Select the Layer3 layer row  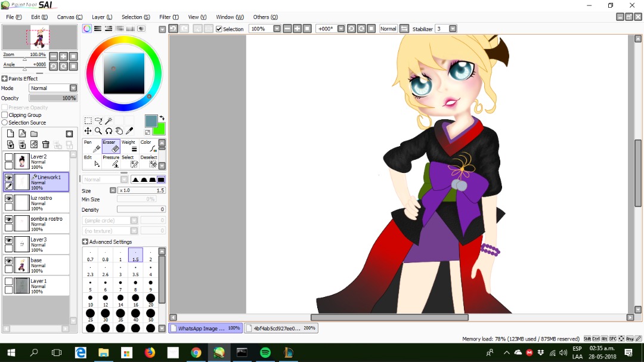(x=36, y=245)
